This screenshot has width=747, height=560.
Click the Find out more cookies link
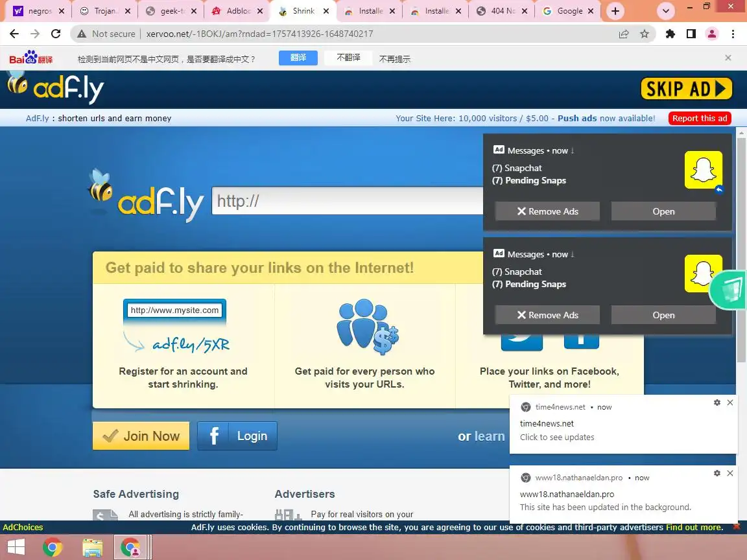(694, 527)
